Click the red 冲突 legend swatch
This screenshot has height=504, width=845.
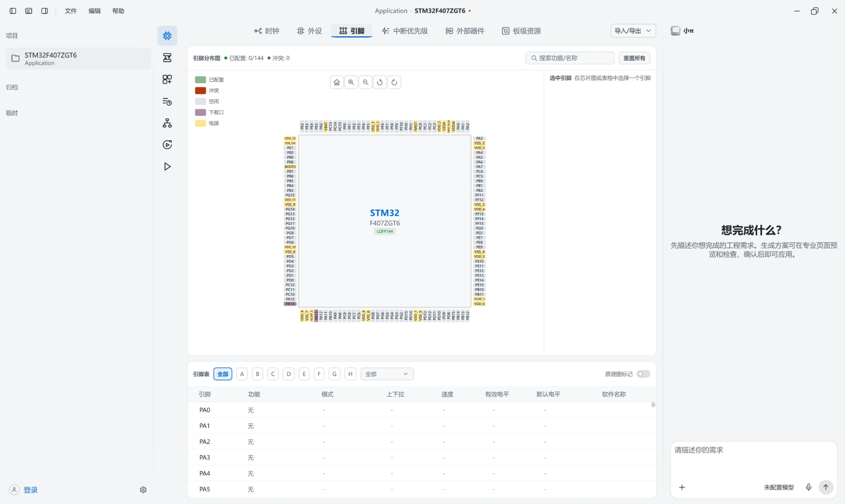point(200,90)
